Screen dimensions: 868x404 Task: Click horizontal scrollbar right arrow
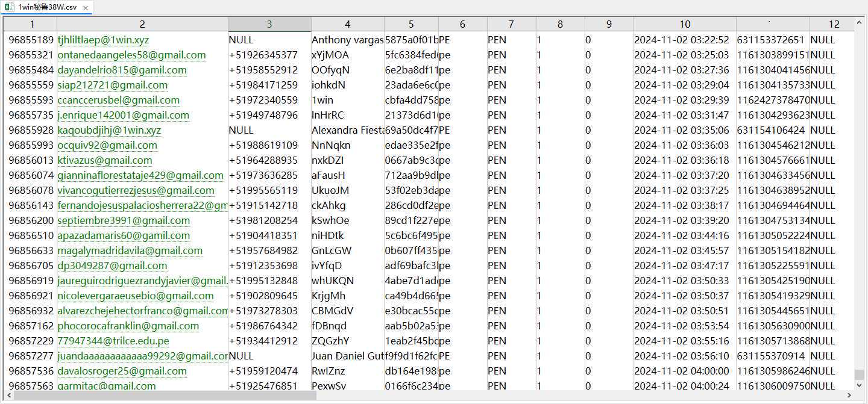click(850, 396)
